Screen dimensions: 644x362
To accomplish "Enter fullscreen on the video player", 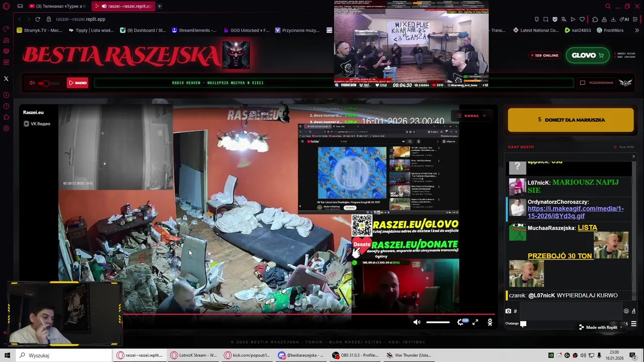I will (x=475, y=322).
